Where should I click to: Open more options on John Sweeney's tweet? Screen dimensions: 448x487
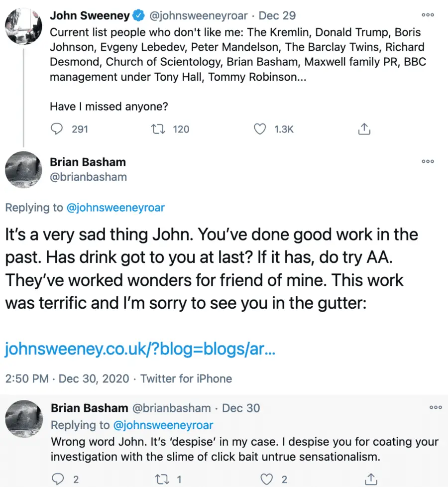tap(428, 15)
